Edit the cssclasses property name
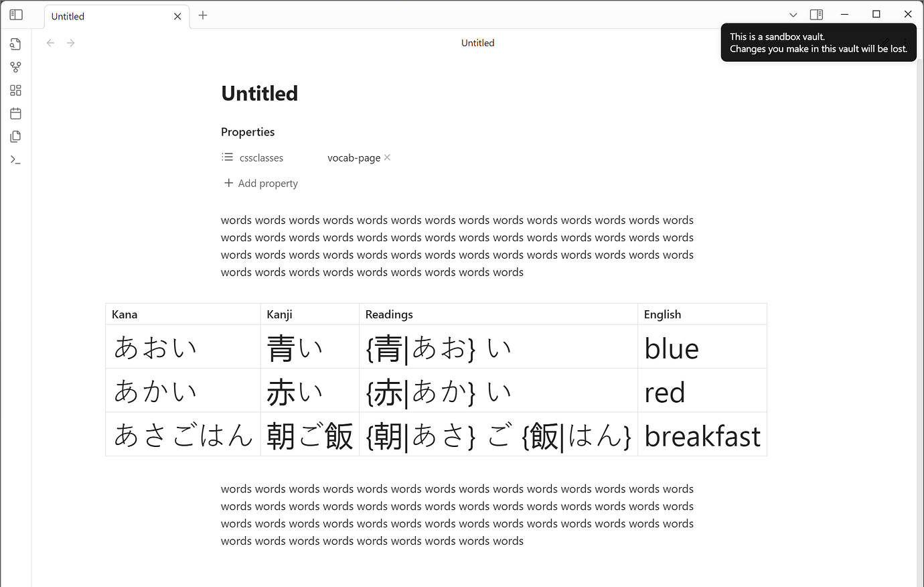The height and width of the screenshot is (587, 924). point(261,158)
